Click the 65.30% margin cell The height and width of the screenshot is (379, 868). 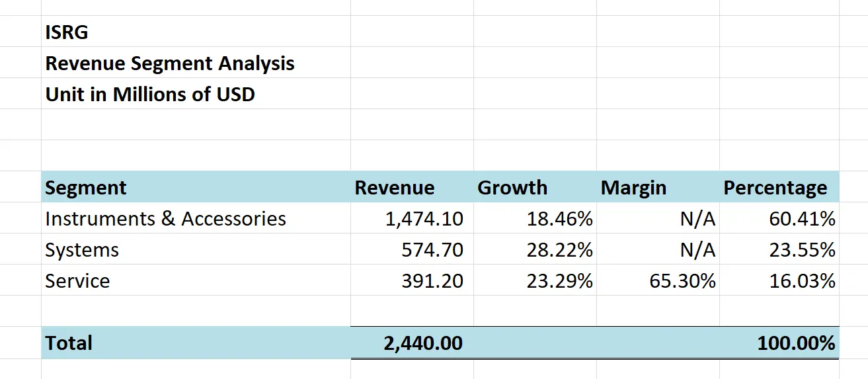tap(682, 281)
